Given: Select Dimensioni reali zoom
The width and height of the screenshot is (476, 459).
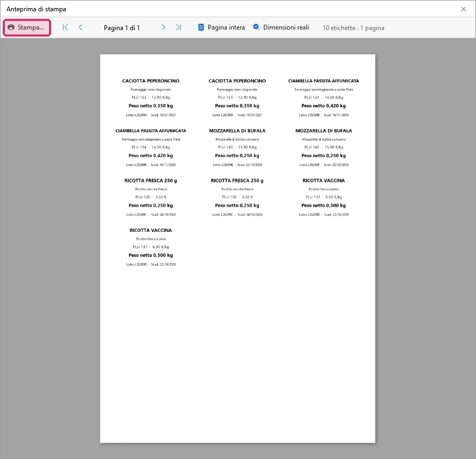Looking at the screenshot, I should pyautogui.click(x=281, y=27).
